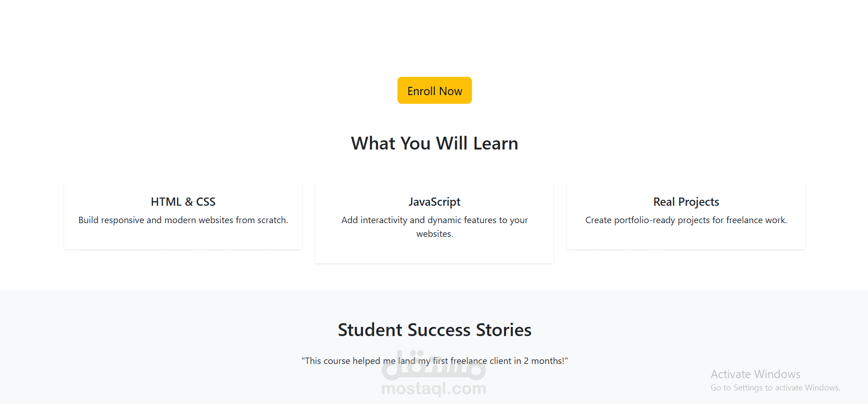Click the HTML & CSS card title
This screenshot has width=868, height=406.
point(183,202)
